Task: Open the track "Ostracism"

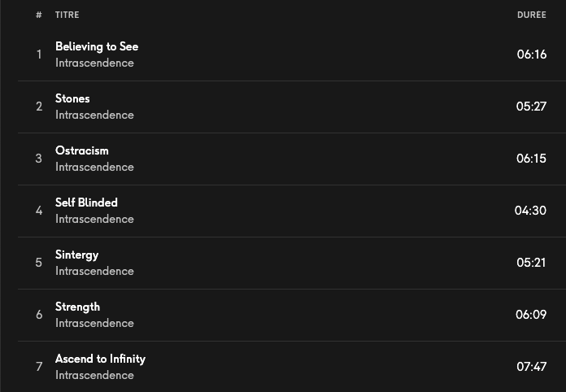Action: click(x=81, y=150)
